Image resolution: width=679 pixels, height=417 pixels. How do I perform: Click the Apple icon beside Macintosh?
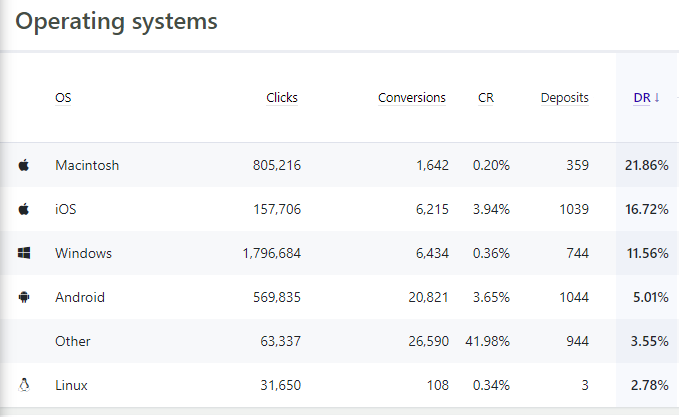[24, 165]
